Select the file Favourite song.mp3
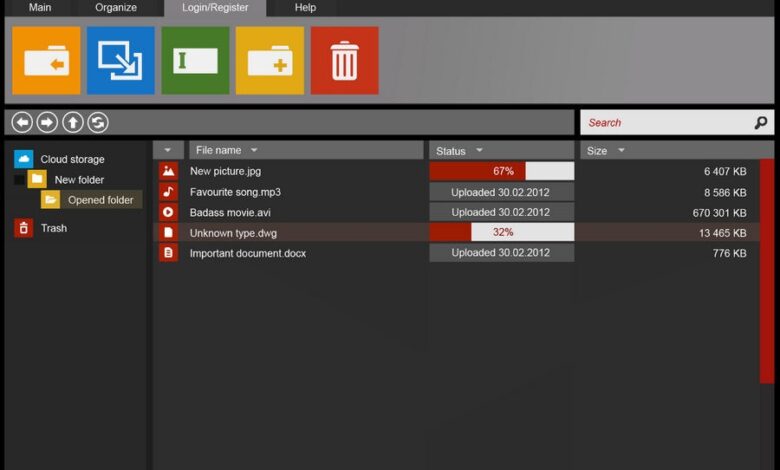The width and height of the screenshot is (780, 470). click(x=235, y=192)
